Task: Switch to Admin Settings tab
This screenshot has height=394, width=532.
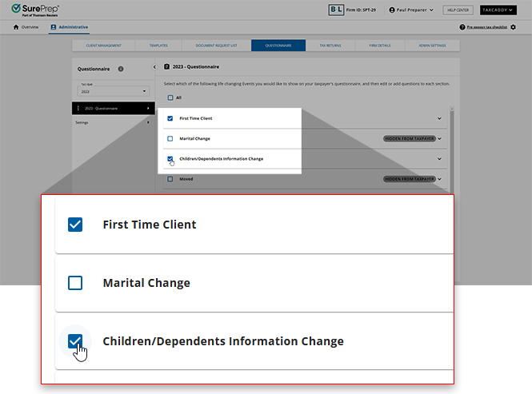Action: click(x=432, y=46)
